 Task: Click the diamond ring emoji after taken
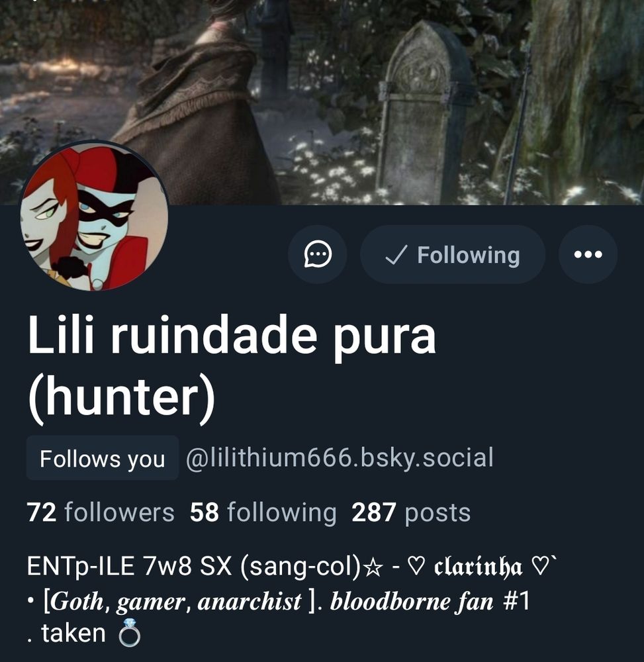(x=130, y=633)
